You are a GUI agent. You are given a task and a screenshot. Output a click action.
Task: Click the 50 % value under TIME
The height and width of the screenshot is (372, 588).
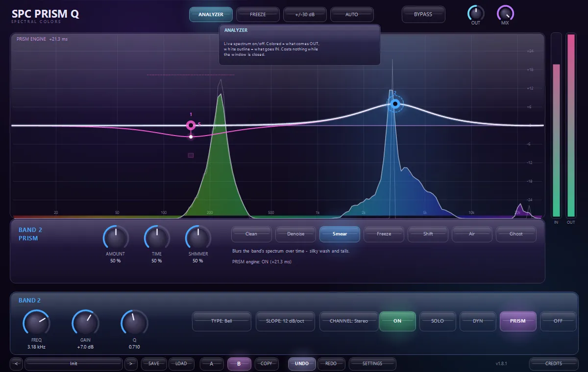click(157, 261)
